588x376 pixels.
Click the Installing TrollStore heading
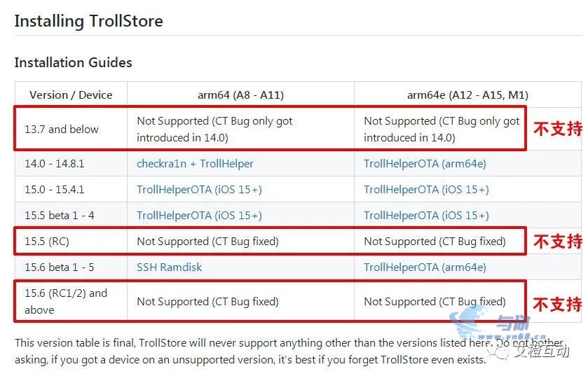[89, 21]
